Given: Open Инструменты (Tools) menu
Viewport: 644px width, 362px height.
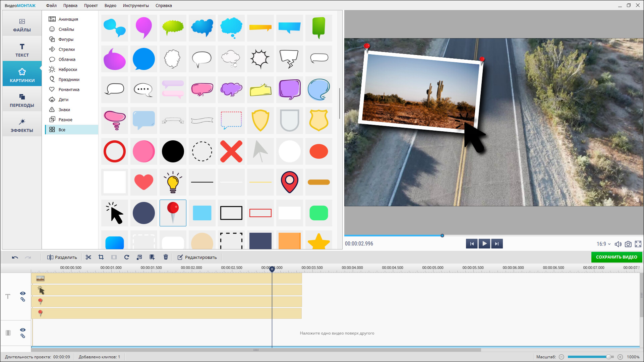Looking at the screenshot, I should tap(136, 5).
